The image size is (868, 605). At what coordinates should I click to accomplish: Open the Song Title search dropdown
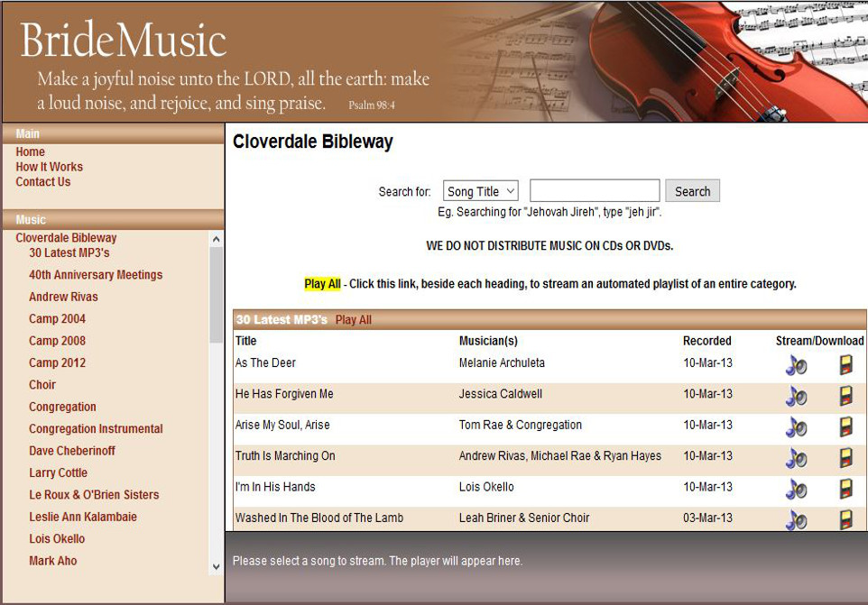[481, 191]
